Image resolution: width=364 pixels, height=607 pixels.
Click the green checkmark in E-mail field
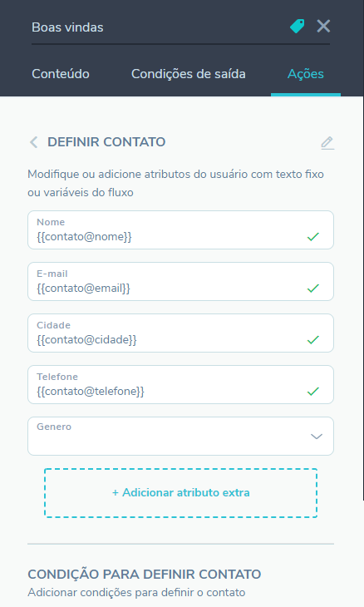(x=313, y=288)
